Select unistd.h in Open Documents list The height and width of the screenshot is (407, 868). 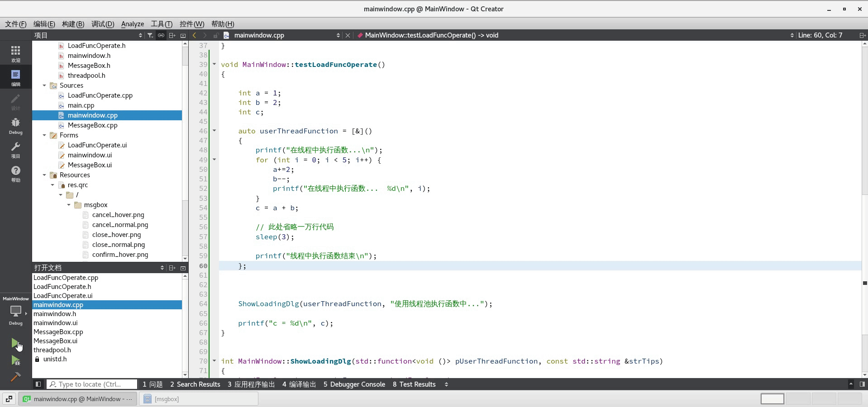(x=55, y=359)
